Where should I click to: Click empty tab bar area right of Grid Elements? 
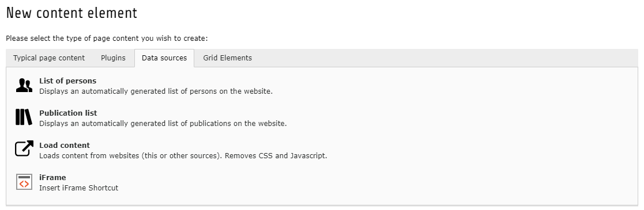(x=447, y=58)
